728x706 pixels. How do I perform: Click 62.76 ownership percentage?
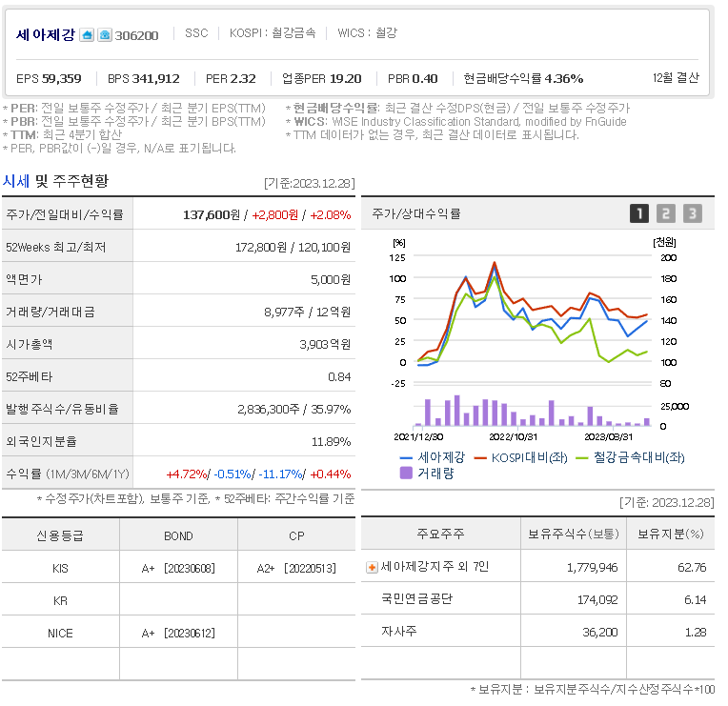[692, 568]
